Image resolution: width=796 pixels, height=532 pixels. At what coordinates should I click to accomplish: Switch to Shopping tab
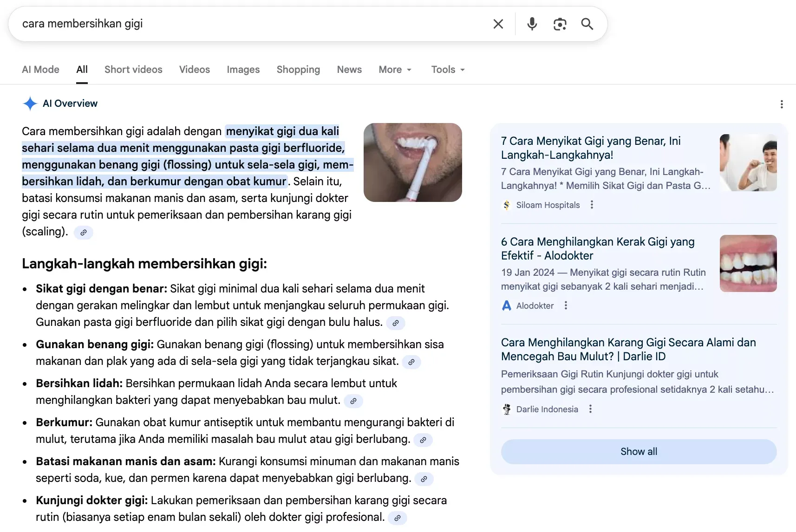(298, 70)
